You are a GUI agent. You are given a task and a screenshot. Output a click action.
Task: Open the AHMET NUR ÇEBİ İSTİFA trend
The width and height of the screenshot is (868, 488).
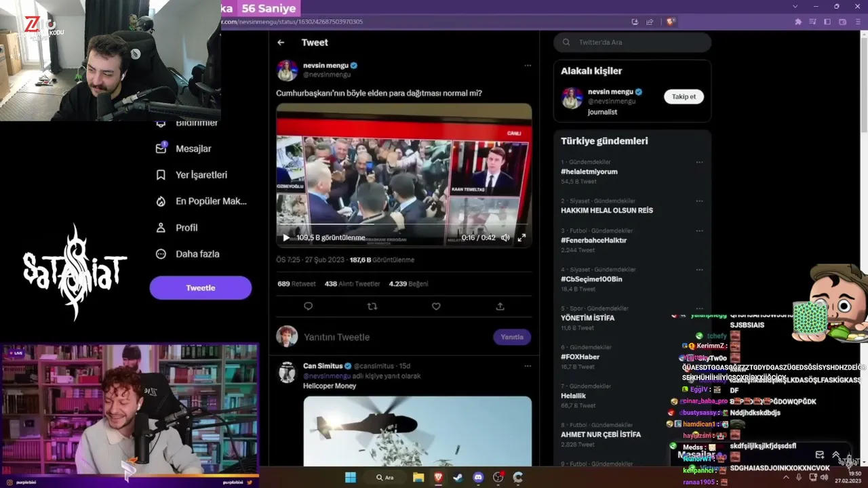click(x=601, y=434)
